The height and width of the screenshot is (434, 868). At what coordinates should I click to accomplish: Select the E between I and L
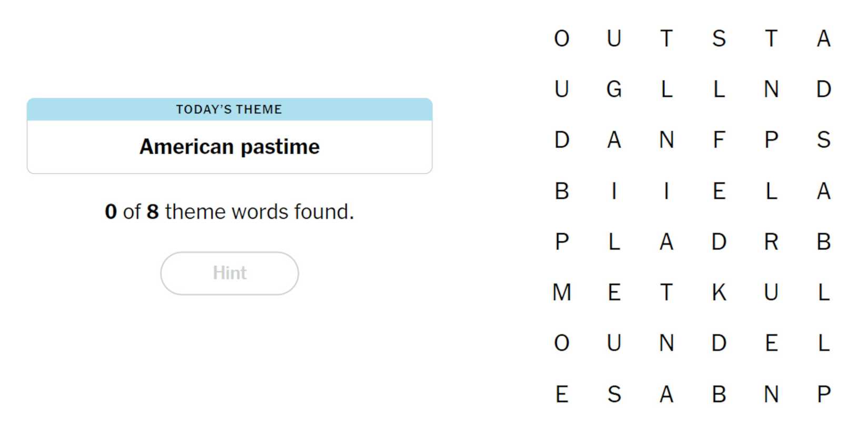[x=719, y=191]
